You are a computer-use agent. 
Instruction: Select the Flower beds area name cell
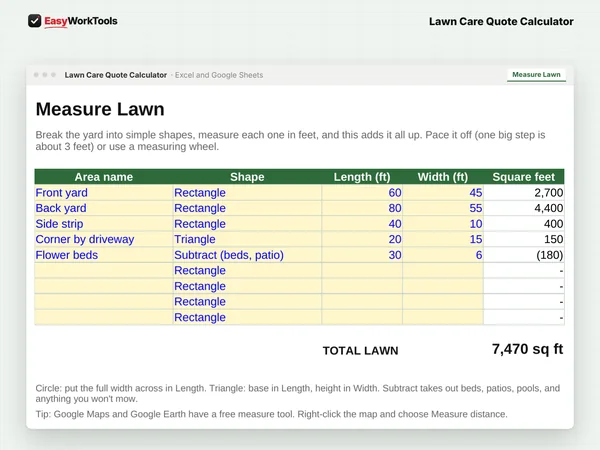tap(104, 255)
